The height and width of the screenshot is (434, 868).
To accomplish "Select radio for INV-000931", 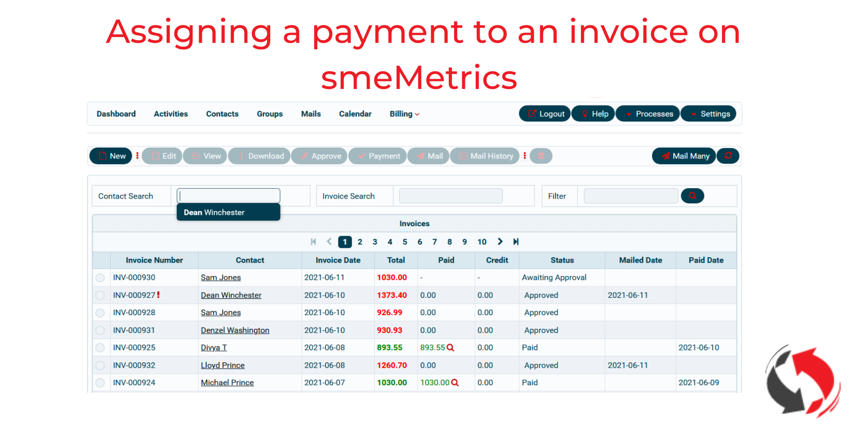I will 100,330.
